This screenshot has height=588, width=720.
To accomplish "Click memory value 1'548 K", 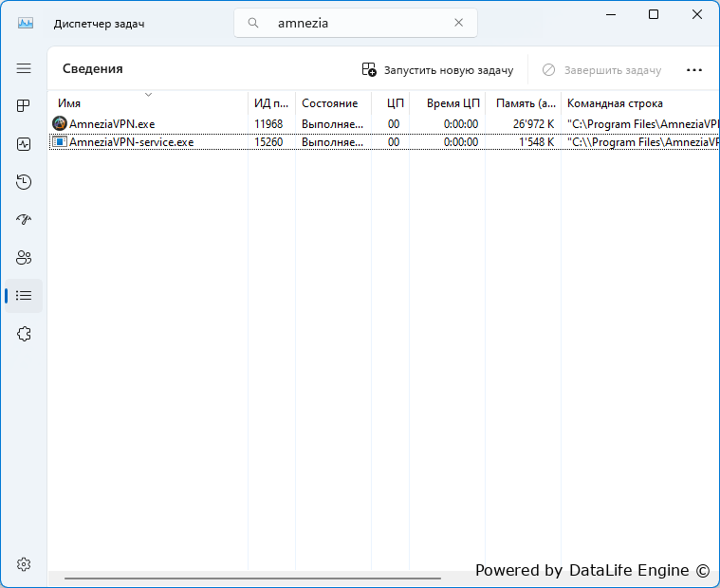I will 536,142.
